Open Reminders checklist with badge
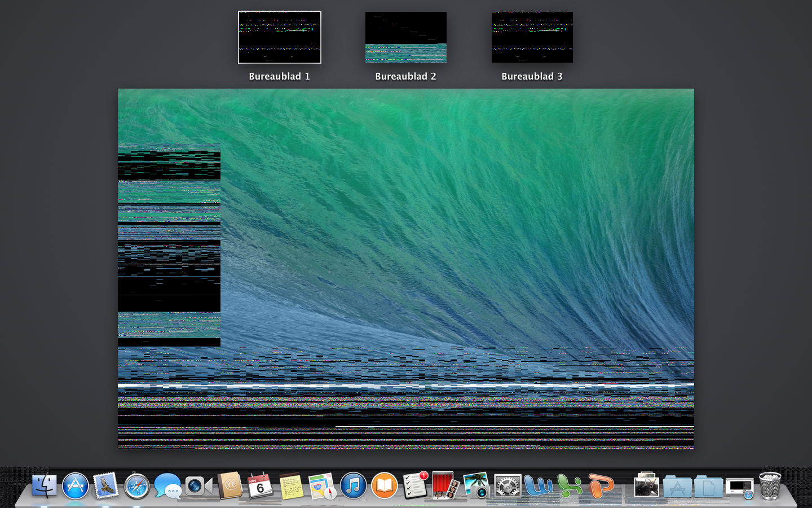The width and height of the screenshot is (812, 508). (416, 485)
